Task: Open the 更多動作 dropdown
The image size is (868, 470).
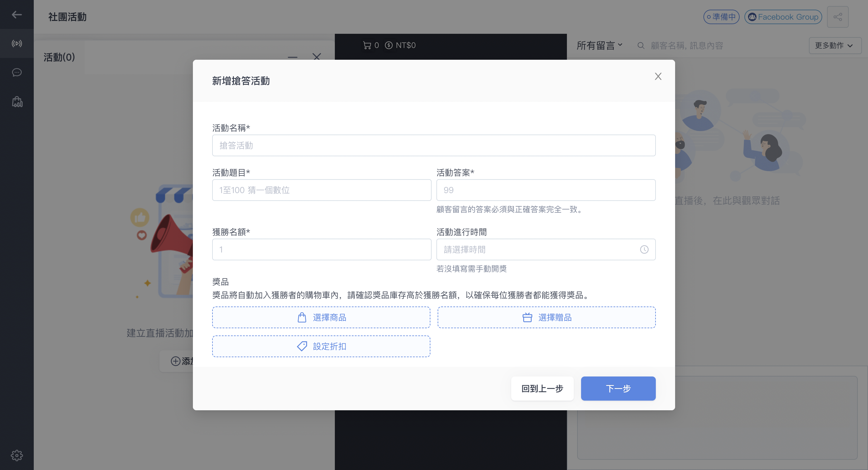Action: pyautogui.click(x=835, y=46)
